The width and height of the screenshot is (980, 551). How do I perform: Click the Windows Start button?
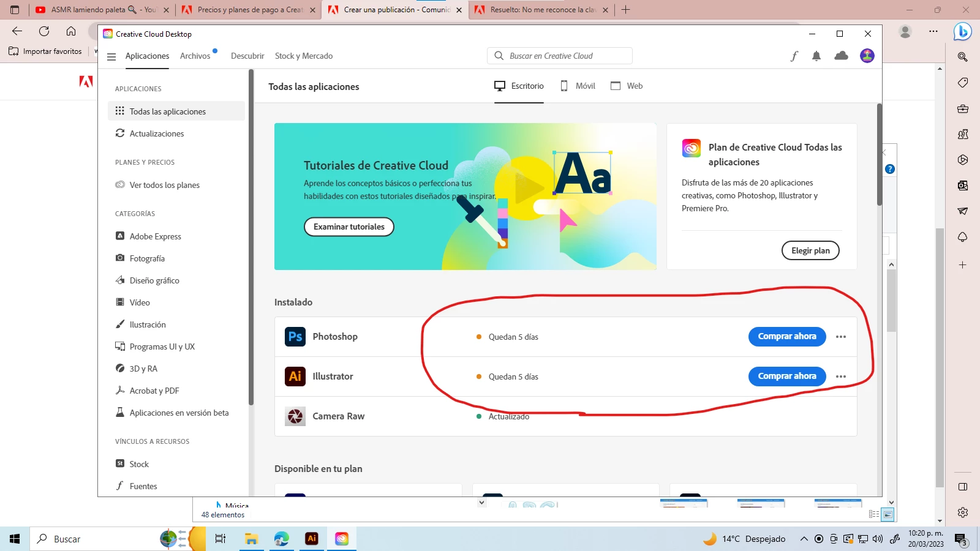[15, 539]
